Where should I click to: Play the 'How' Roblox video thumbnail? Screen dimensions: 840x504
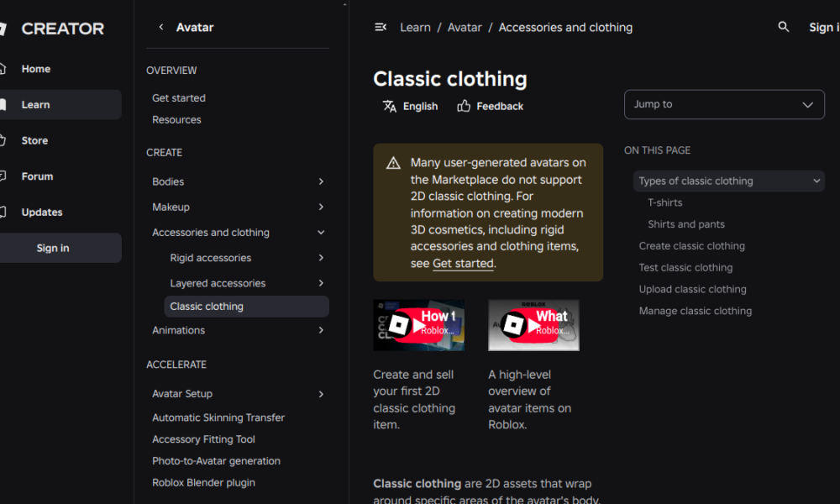point(419,325)
